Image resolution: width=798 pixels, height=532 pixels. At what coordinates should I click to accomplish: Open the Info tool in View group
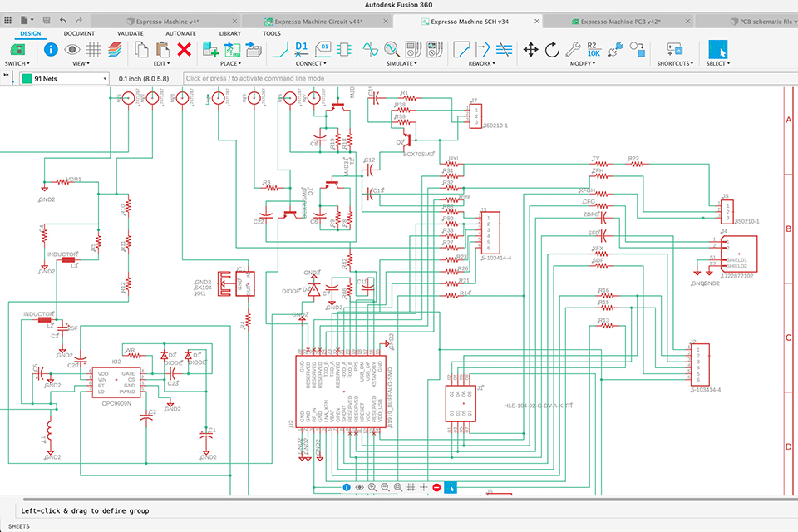[51, 49]
